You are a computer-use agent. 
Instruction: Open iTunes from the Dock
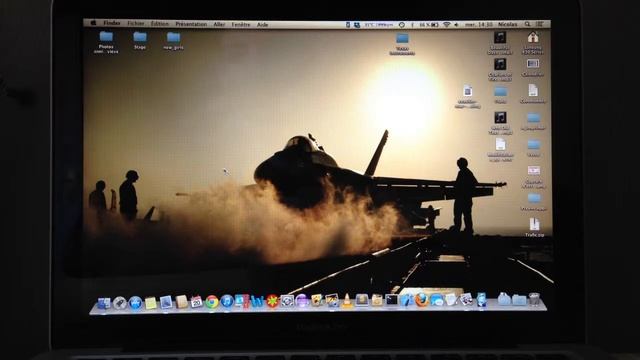pos(227,302)
